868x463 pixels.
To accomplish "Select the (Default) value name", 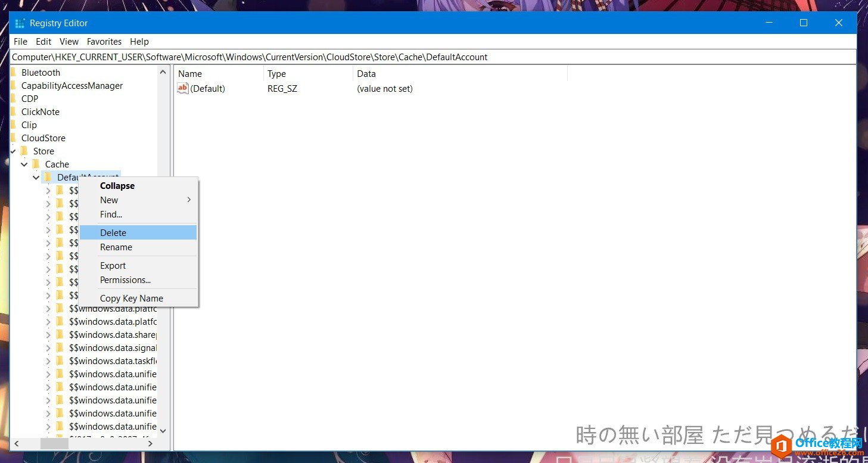I will (x=207, y=88).
